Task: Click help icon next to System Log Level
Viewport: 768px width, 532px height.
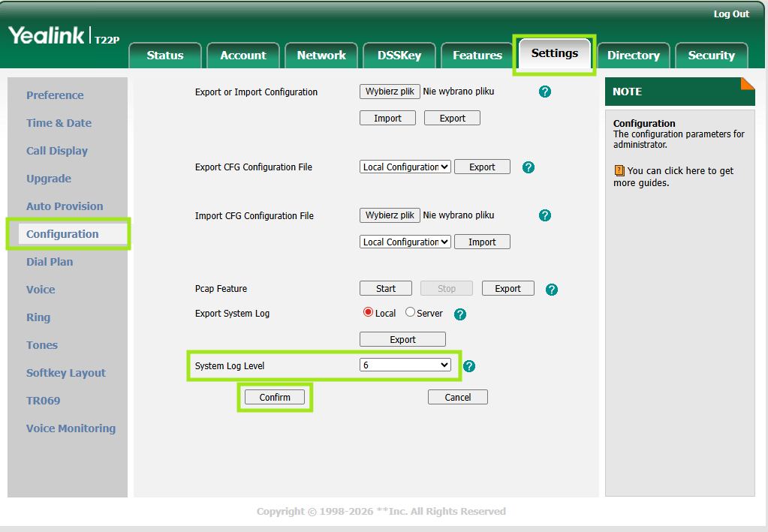Action: tap(468, 366)
